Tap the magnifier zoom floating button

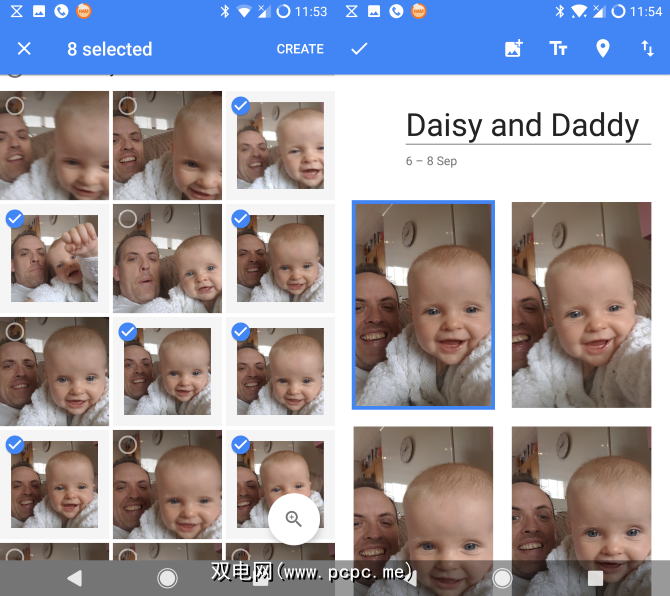pyautogui.click(x=294, y=519)
